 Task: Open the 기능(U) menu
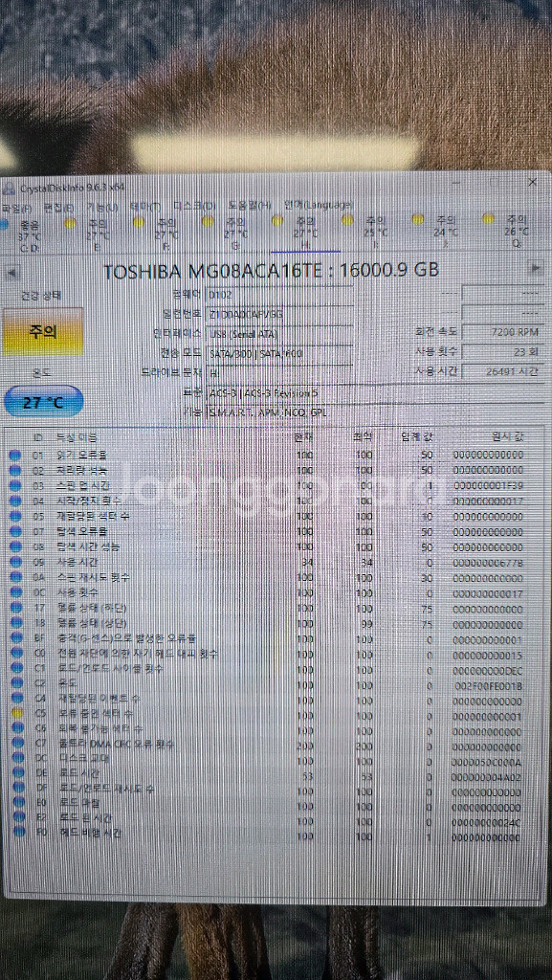click(102, 207)
